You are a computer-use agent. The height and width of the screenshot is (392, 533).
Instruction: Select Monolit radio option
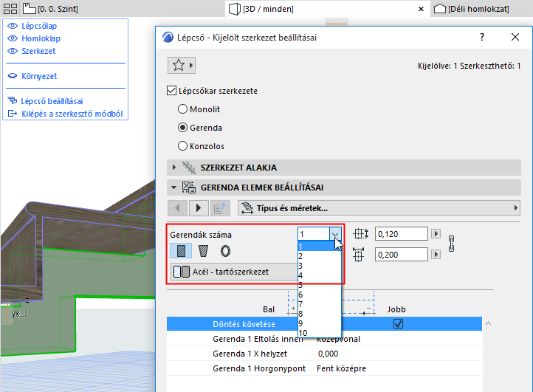tap(182, 109)
